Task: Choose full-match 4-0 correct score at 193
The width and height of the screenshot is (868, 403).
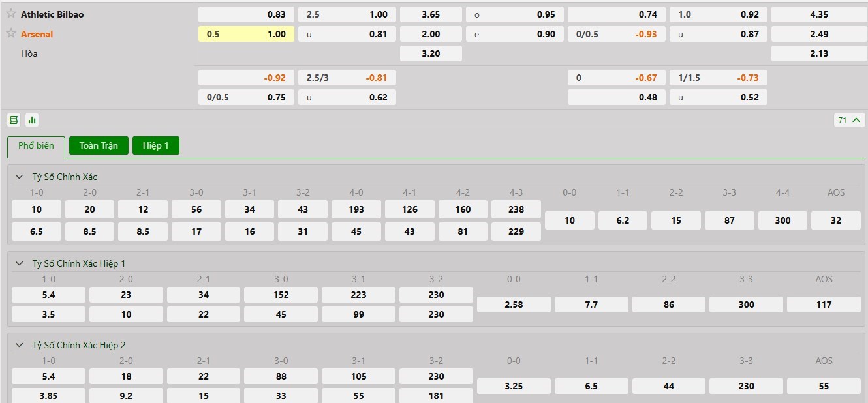Action: (356, 209)
